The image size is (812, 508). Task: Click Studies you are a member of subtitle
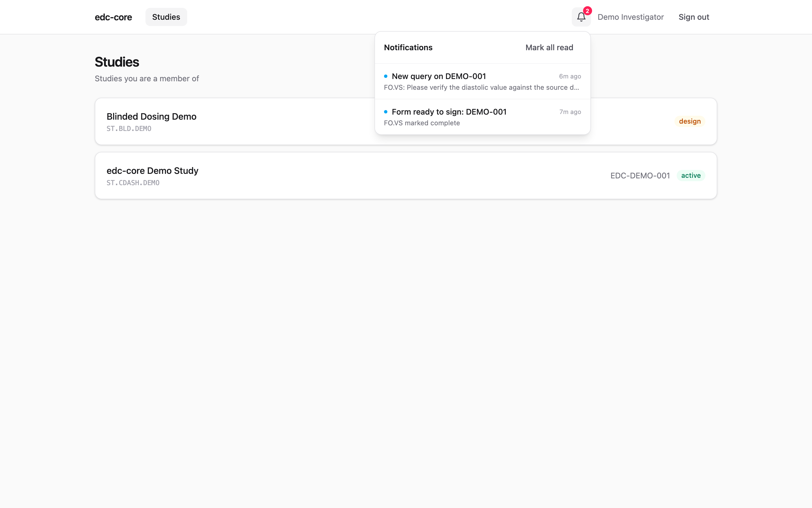pyautogui.click(x=147, y=79)
